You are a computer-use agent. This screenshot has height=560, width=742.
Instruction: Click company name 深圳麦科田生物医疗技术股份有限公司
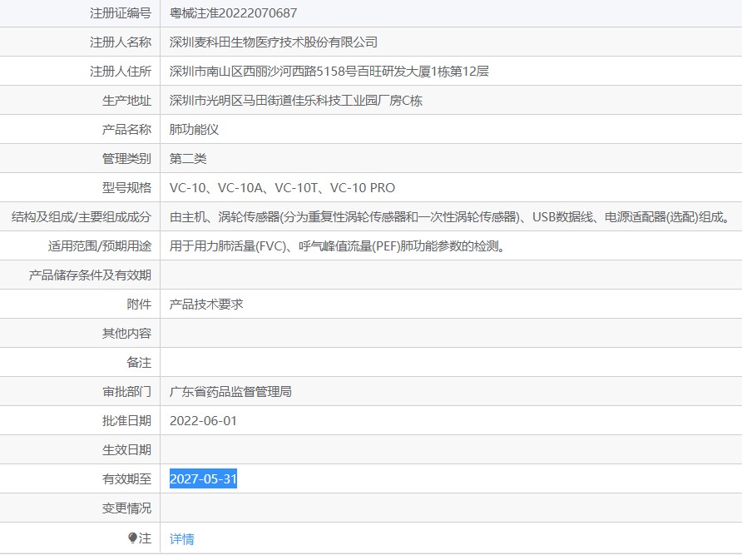(x=274, y=42)
